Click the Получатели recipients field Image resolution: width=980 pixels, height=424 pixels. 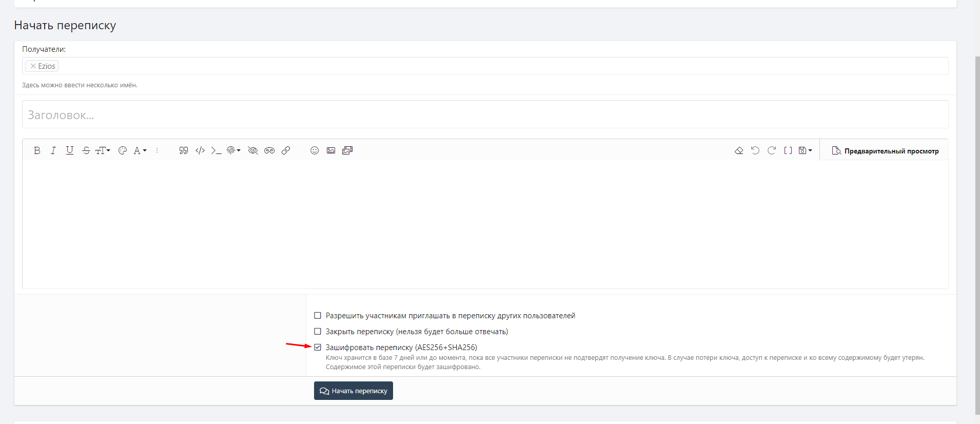point(485,66)
